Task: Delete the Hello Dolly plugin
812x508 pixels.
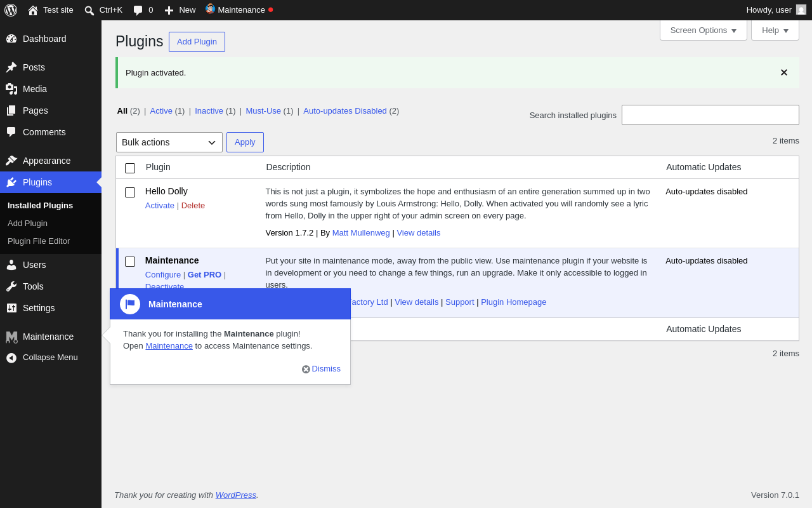Action: [193, 205]
